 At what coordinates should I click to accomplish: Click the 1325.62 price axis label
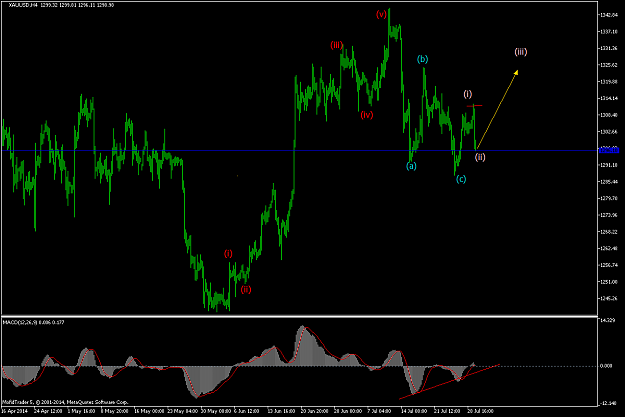[x=609, y=65]
